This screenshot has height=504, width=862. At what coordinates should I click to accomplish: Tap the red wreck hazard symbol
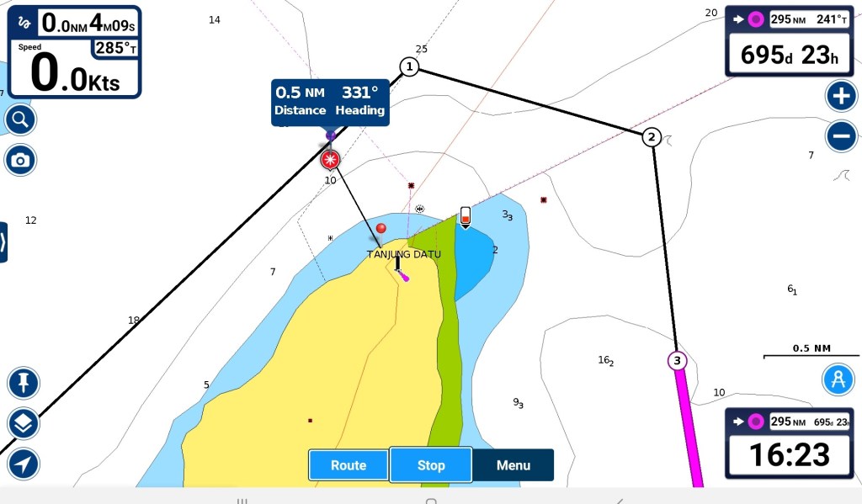330,159
